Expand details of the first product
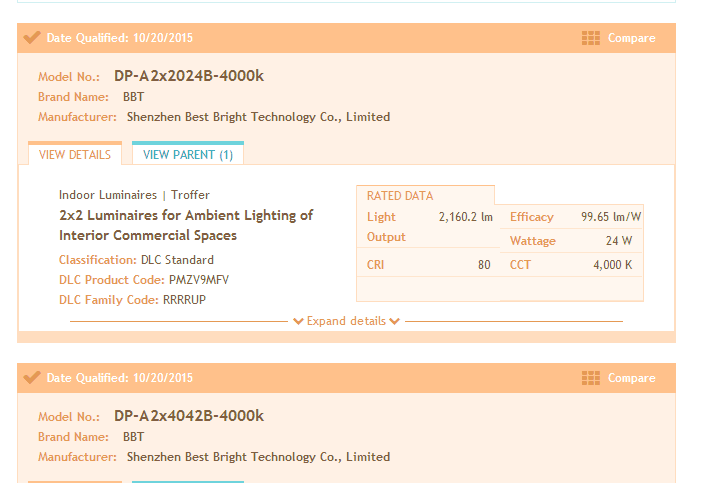 (346, 321)
